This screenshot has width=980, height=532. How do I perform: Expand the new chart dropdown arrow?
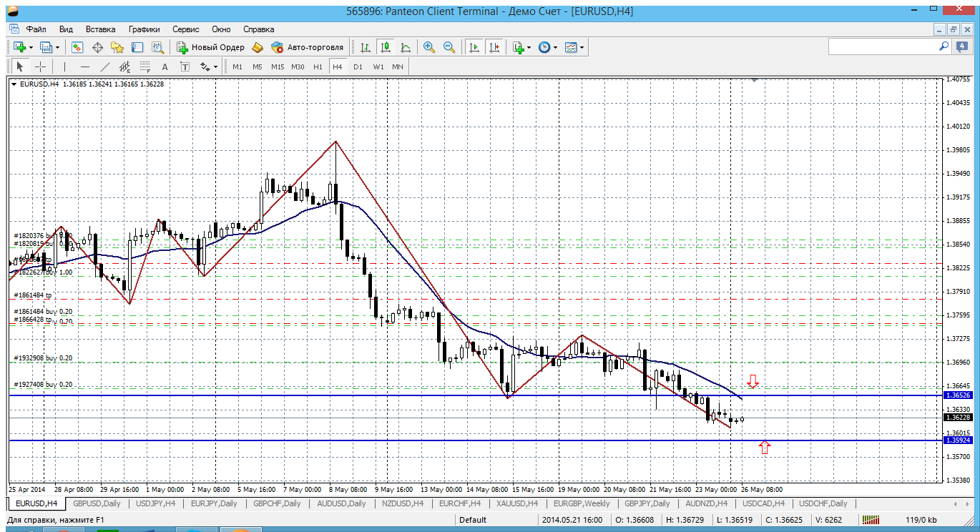31,47
